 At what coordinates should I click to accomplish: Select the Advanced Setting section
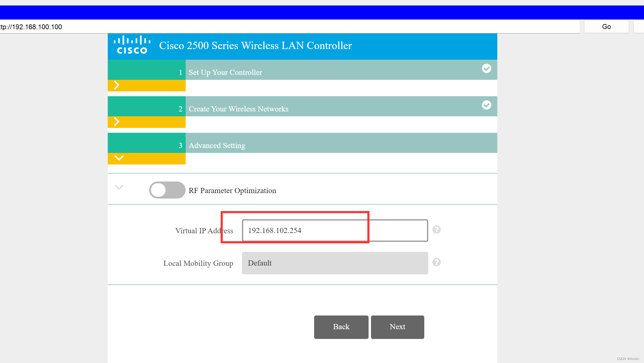[304, 145]
